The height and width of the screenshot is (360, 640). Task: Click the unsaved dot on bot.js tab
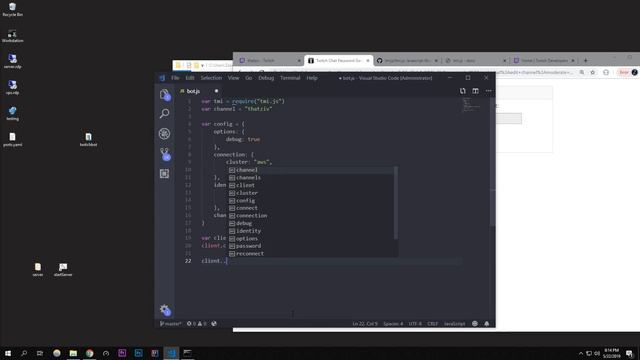point(216,91)
